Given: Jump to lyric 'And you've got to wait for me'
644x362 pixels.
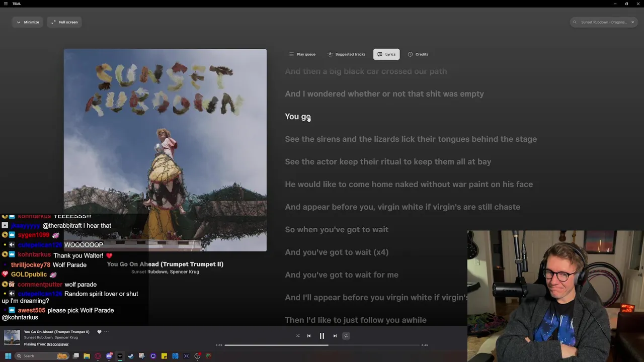Looking at the screenshot, I should coord(342,275).
